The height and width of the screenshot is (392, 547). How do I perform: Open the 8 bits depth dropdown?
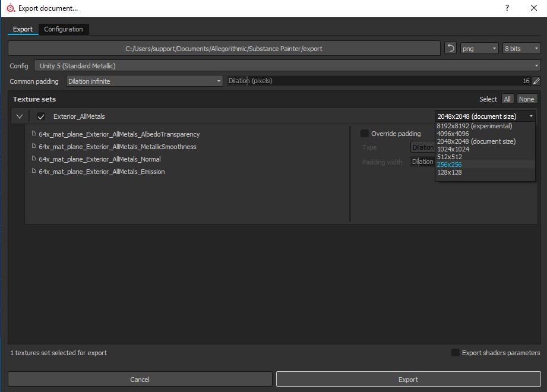(x=521, y=49)
